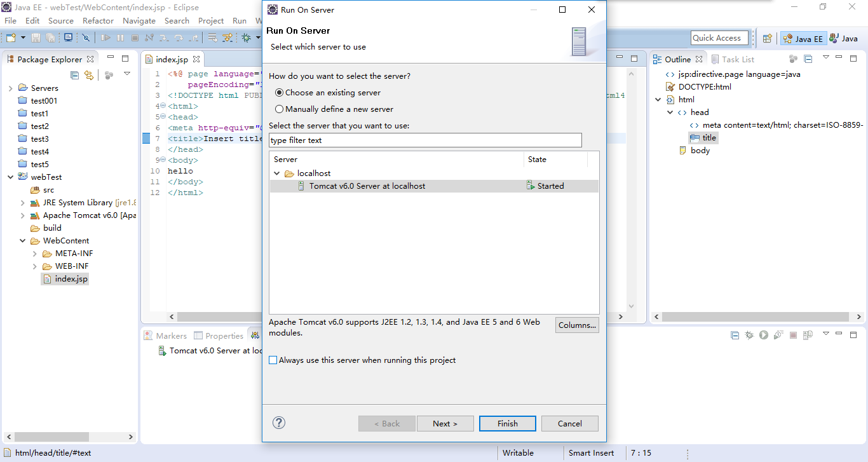Click the blue monitor icon in the toolbar
This screenshot has height=462, width=868.
click(68, 37)
